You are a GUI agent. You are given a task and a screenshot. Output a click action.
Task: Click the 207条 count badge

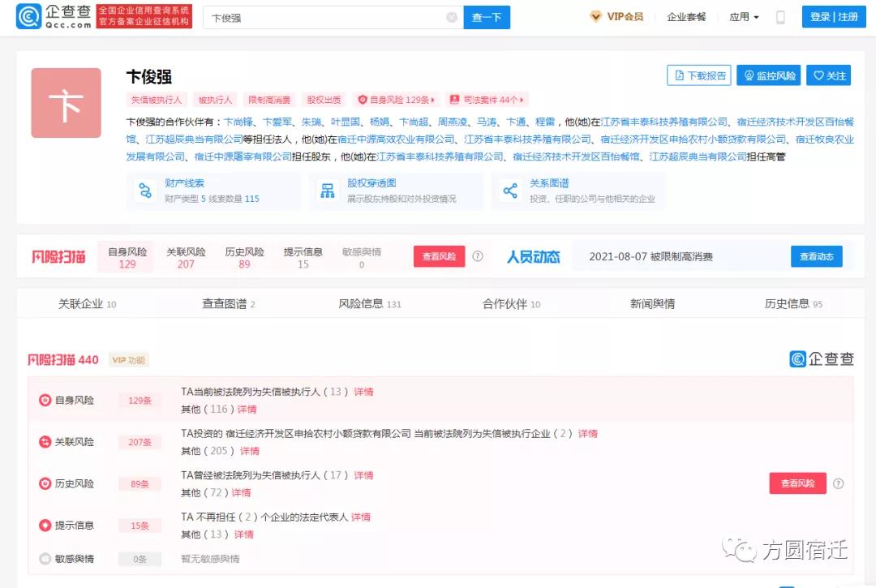[x=140, y=442]
